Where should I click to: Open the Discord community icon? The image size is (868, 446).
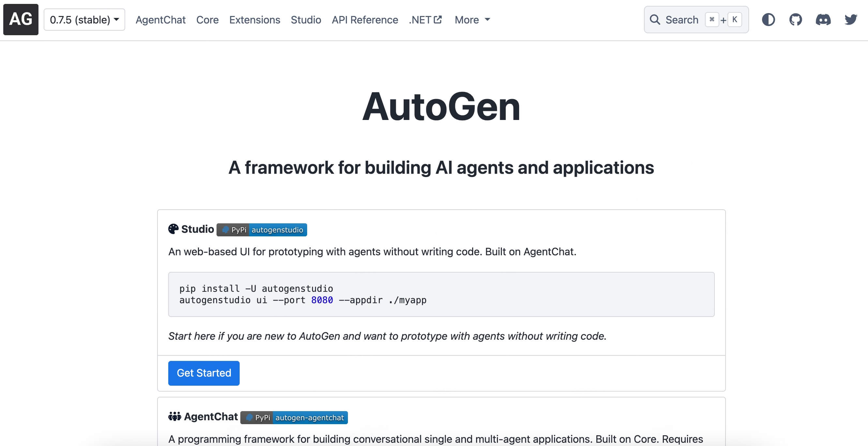click(x=823, y=20)
